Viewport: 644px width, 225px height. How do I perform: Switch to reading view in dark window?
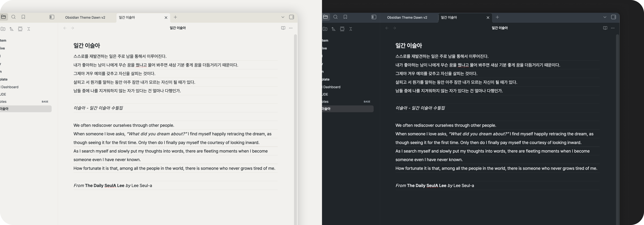[605, 28]
